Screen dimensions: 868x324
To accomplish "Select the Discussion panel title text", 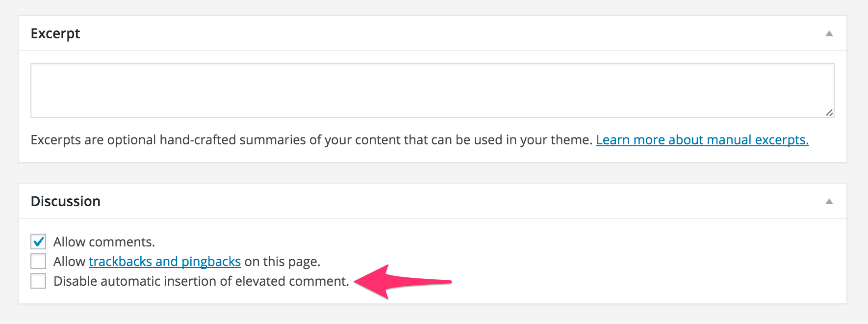I will pos(66,201).
